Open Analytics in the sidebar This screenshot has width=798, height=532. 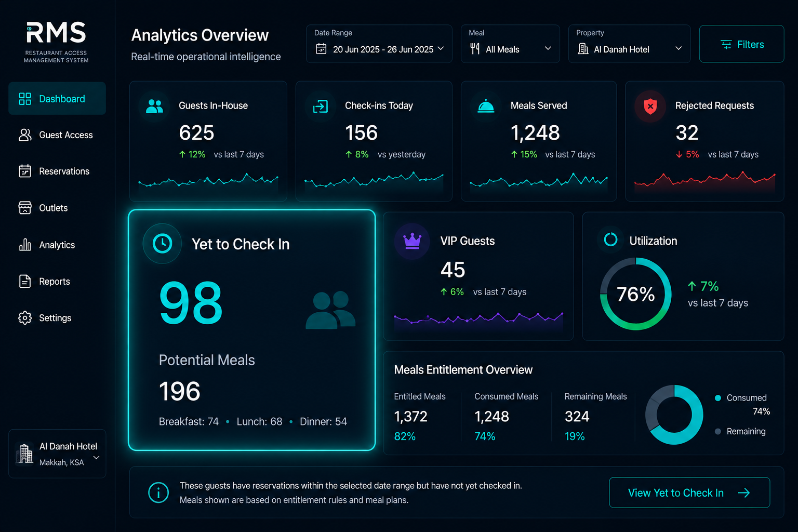pyautogui.click(x=57, y=245)
